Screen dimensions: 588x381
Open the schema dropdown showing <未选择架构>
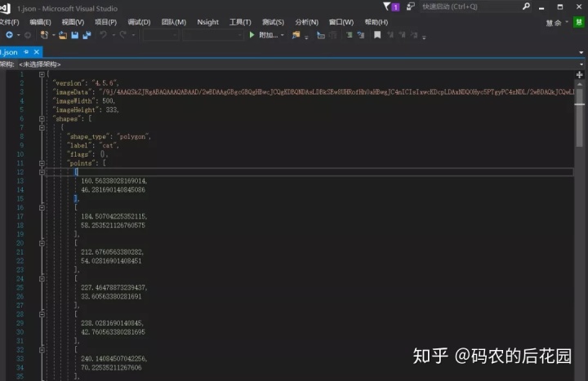[x=302, y=64]
